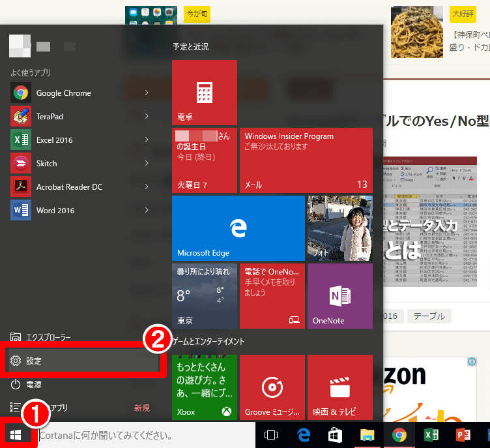Screen dimensions: 490x448
Task: Click the 今が旬 yellow label in the browser
Action: pyautogui.click(x=197, y=14)
